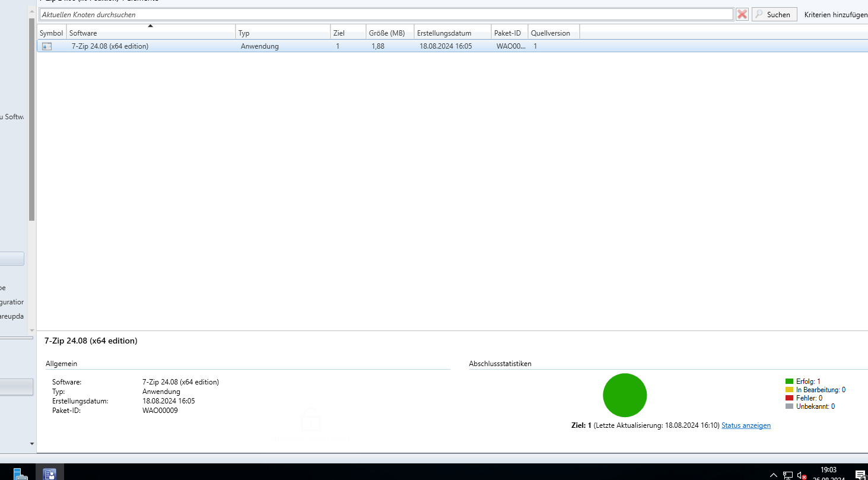The height and width of the screenshot is (480, 868).
Task: Click the 'Erstellungsdatum:' label in details
Action: coord(80,401)
